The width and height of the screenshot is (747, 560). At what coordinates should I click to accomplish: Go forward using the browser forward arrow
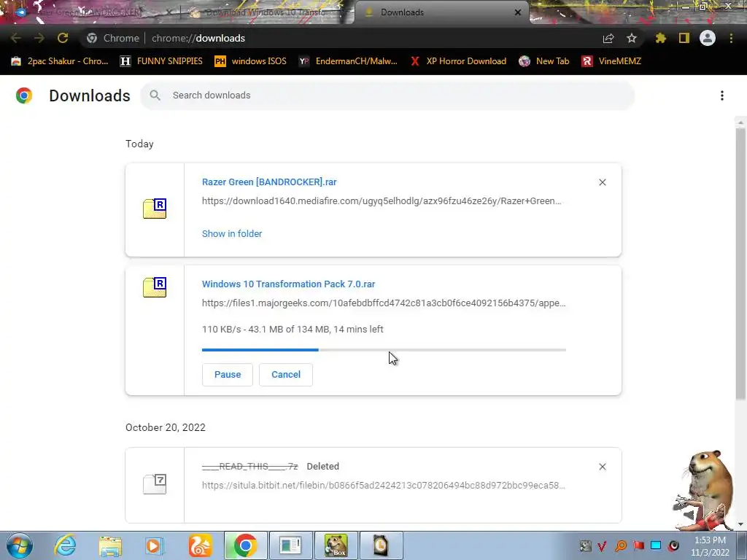[39, 38]
